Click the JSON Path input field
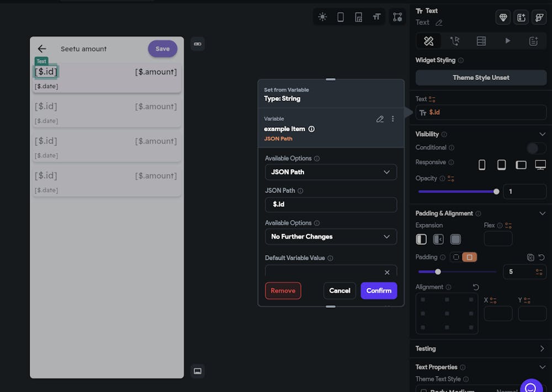 [331, 205]
